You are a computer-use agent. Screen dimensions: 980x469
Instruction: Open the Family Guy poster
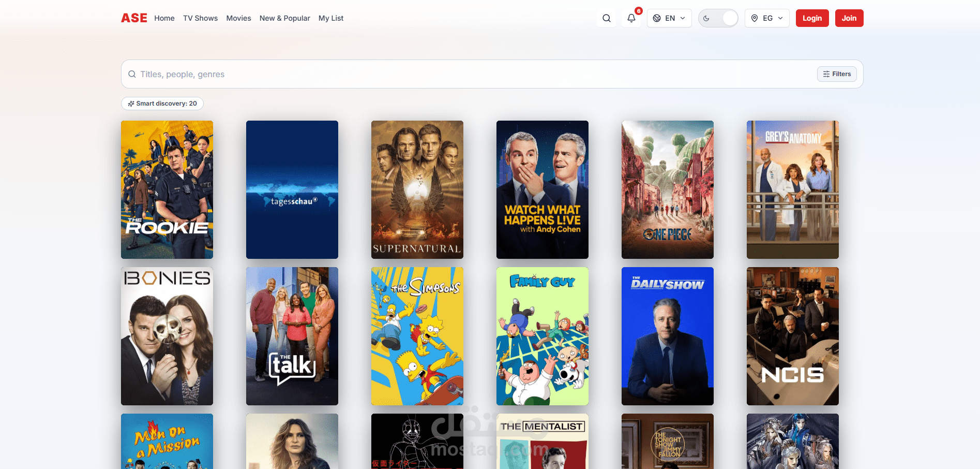[542, 336]
